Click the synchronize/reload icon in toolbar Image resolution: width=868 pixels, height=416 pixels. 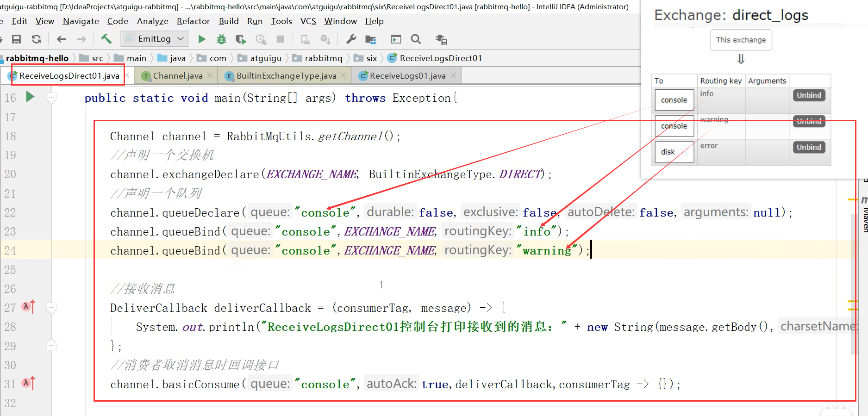37,39
